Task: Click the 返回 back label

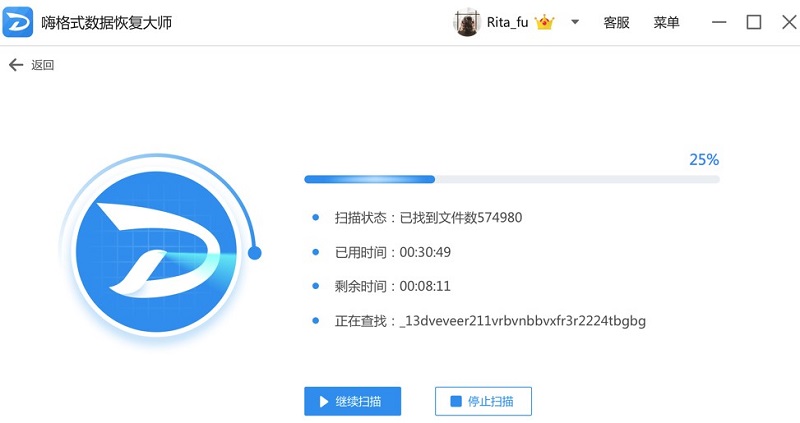Action: pyautogui.click(x=42, y=65)
